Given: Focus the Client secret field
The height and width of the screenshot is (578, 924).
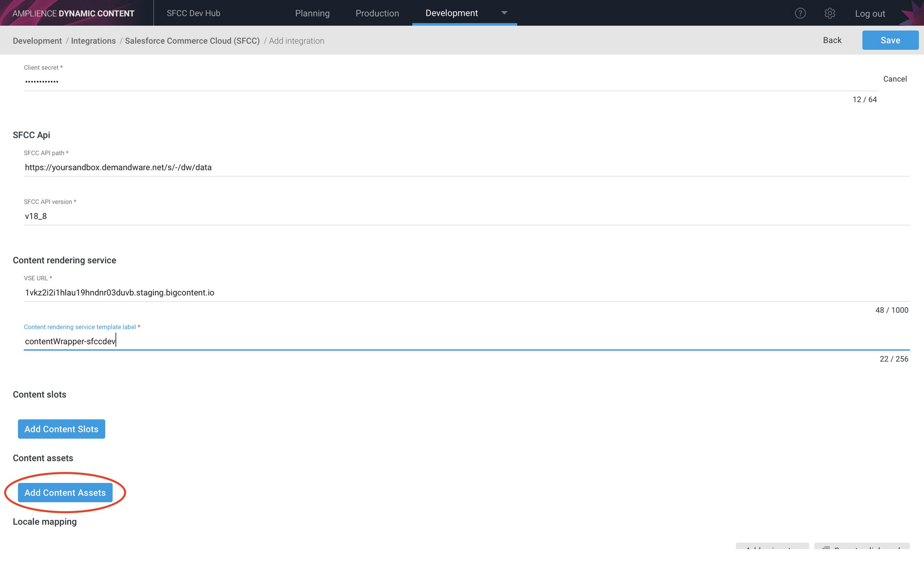Looking at the screenshot, I should click(450, 81).
